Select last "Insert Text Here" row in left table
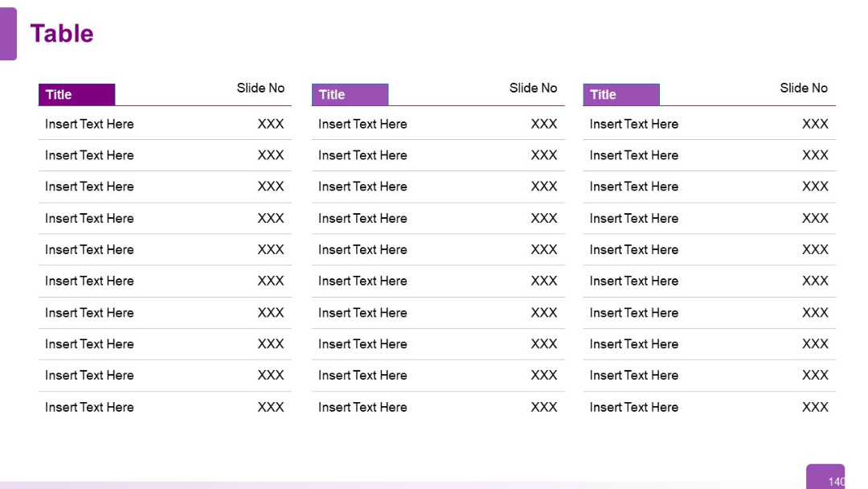This screenshot has width=868, height=489. pyautogui.click(x=89, y=407)
